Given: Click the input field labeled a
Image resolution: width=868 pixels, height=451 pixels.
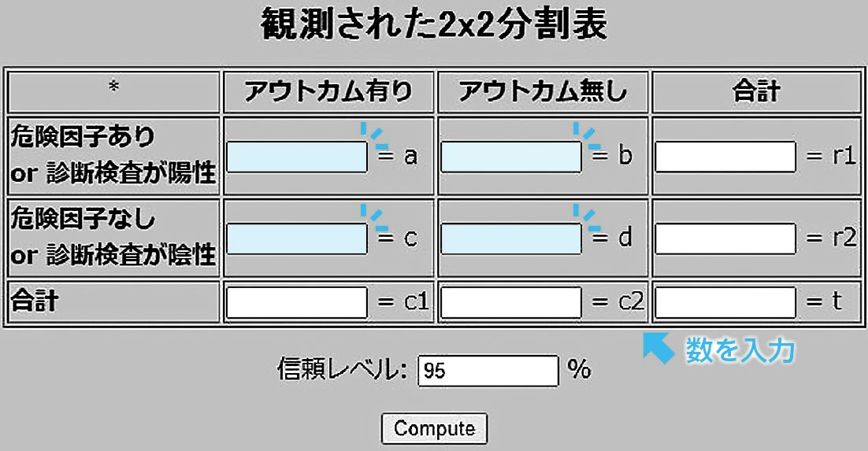Looking at the screenshot, I should (x=297, y=157).
